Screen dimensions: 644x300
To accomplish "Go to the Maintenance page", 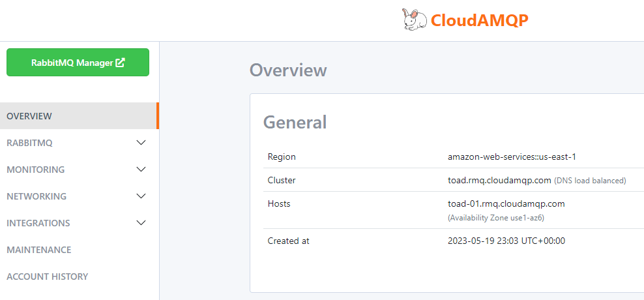I will tap(39, 250).
